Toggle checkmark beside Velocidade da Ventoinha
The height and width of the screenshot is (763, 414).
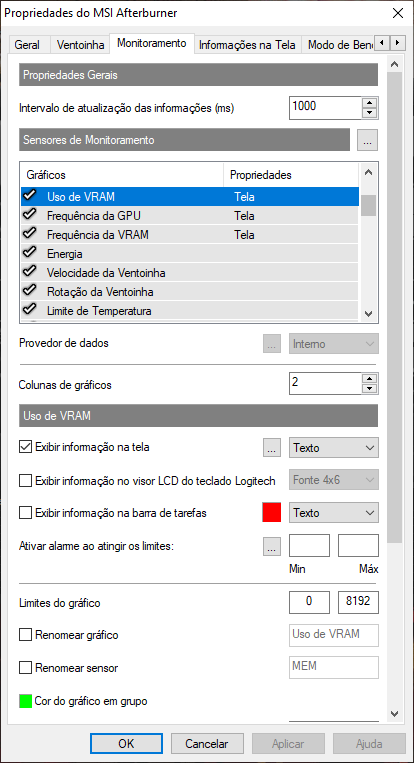coord(30,272)
